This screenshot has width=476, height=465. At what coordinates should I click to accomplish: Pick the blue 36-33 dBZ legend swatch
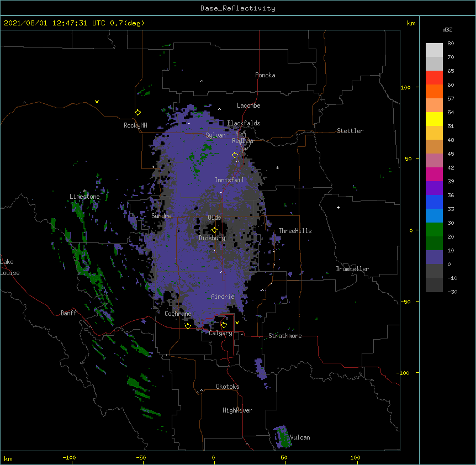click(x=434, y=202)
